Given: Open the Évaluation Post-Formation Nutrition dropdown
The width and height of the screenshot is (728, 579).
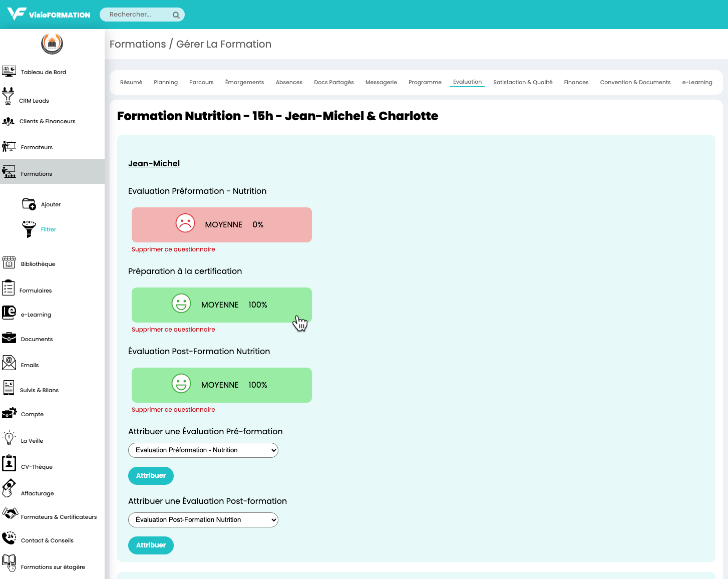Looking at the screenshot, I should pyautogui.click(x=203, y=520).
